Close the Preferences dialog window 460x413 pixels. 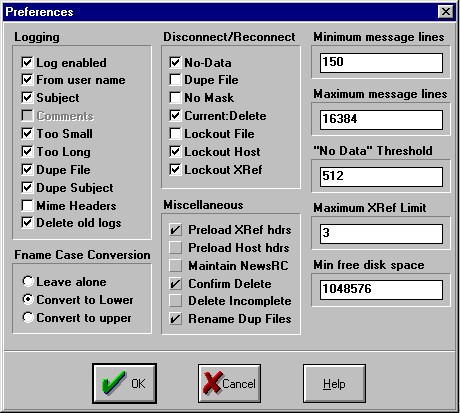click(446, 12)
